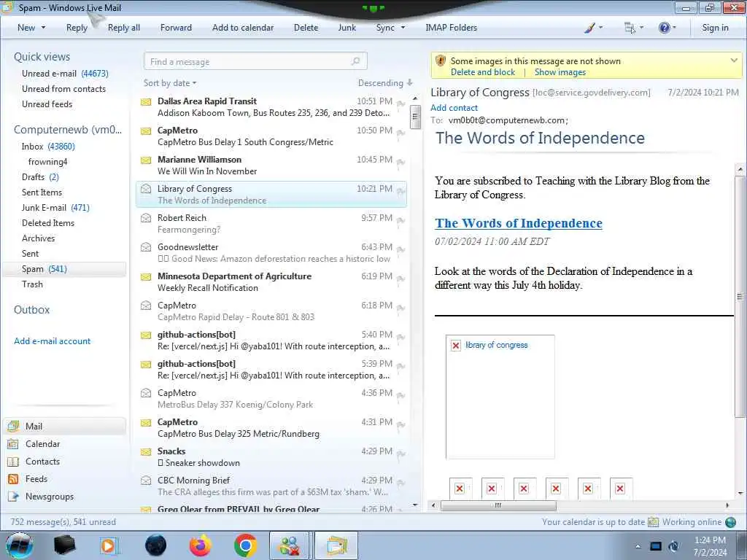Toggle flag on Marianne Williamson email

400,162
